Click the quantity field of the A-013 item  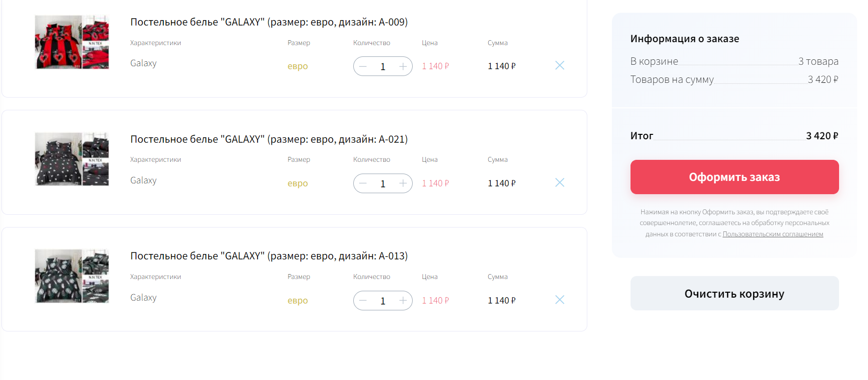pyautogui.click(x=383, y=301)
